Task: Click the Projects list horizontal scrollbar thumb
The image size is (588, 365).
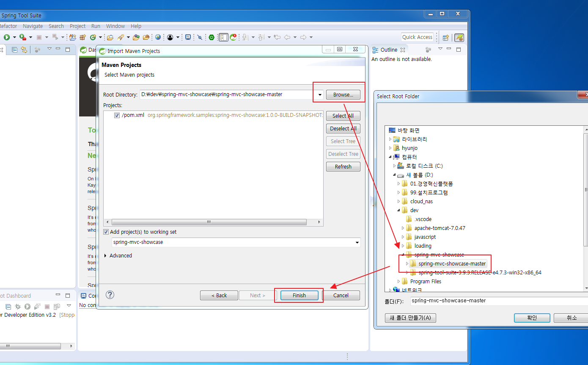Action: (209, 222)
